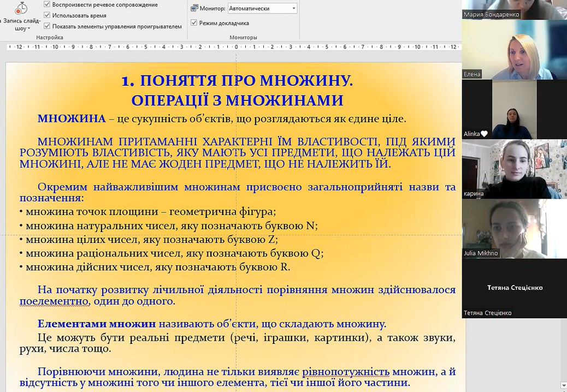The height and width of the screenshot is (392, 567).
Task: Click the Мониторы group label
Action: click(x=244, y=37)
